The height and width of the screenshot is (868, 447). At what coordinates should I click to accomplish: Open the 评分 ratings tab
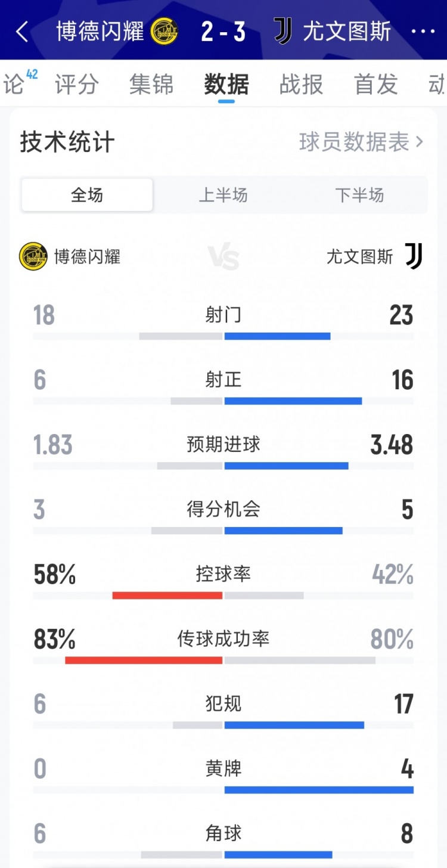(x=76, y=85)
